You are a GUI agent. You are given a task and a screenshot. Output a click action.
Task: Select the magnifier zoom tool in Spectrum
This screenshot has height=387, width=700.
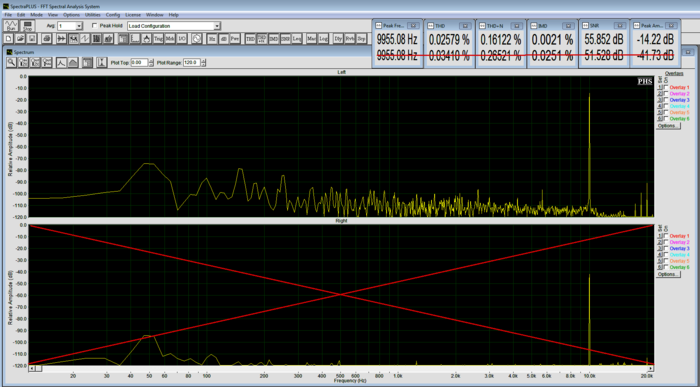(11, 62)
